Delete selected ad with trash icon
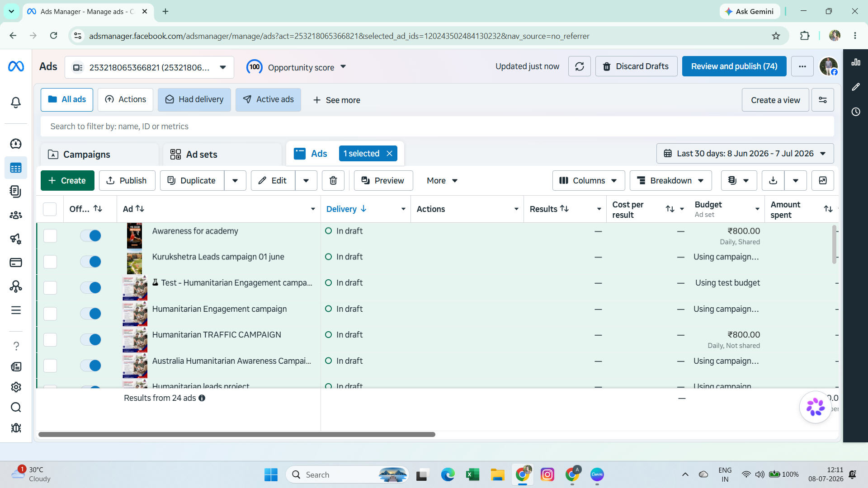The height and width of the screenshot is (488, 868). pyautogui.click(x=333, y=181)
